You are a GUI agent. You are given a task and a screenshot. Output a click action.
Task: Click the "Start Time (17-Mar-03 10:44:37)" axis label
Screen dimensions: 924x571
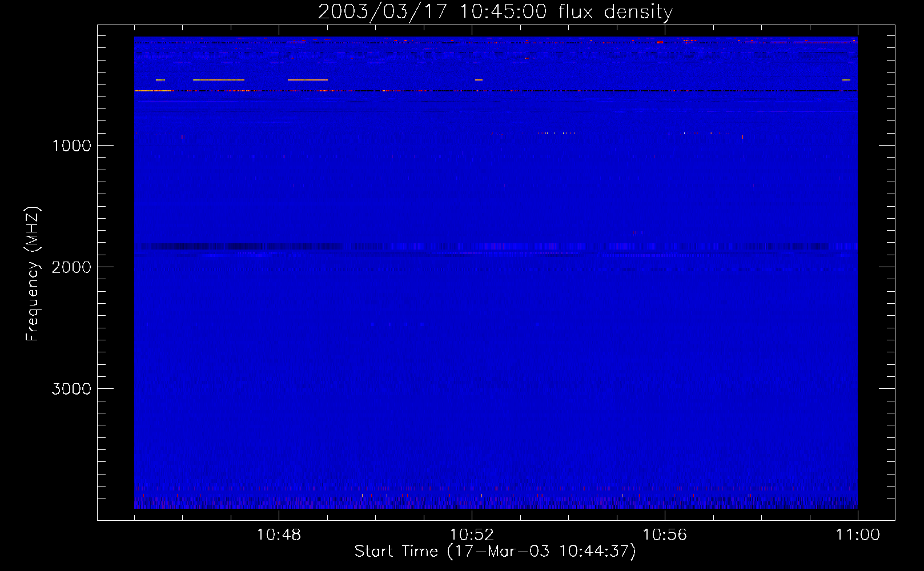(495, 552)
